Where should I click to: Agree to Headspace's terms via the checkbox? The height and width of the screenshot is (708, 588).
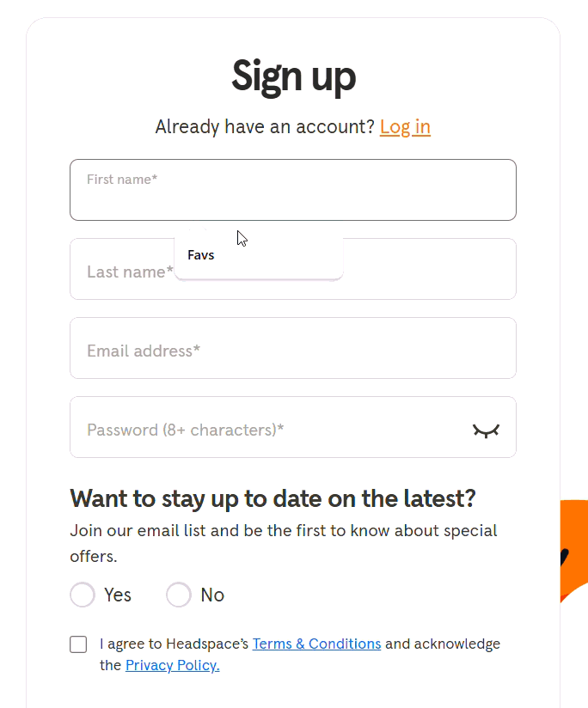click(78, 644)
